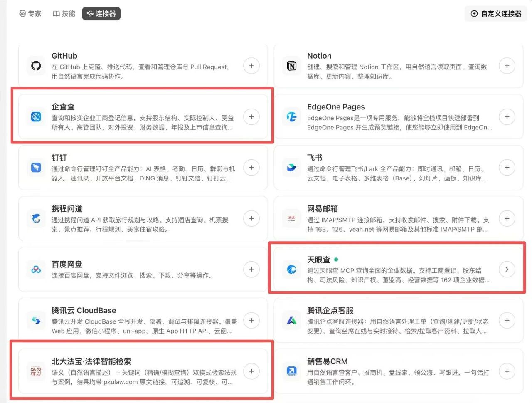
Task: Add the 携程问道 connector
Action: 251,218
